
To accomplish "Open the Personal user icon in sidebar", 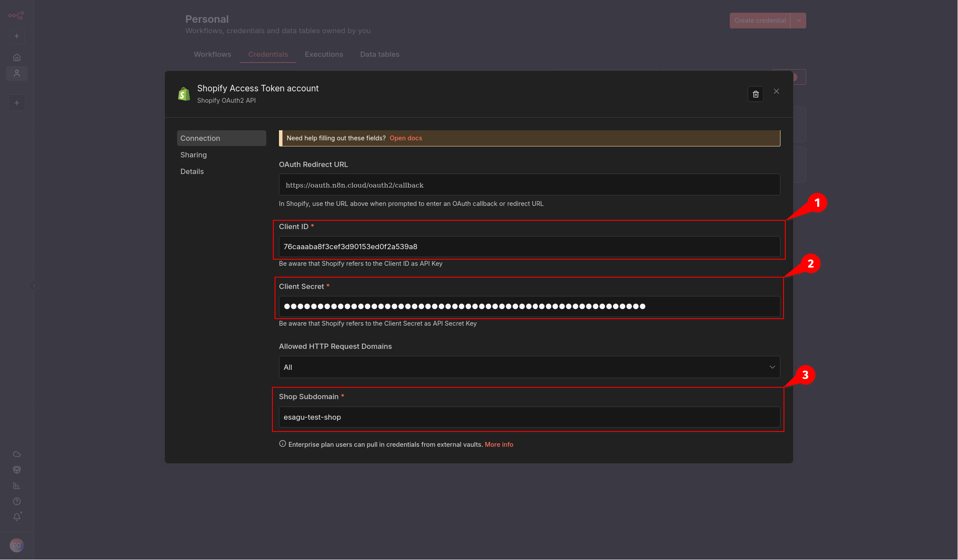I will [17, 73].
